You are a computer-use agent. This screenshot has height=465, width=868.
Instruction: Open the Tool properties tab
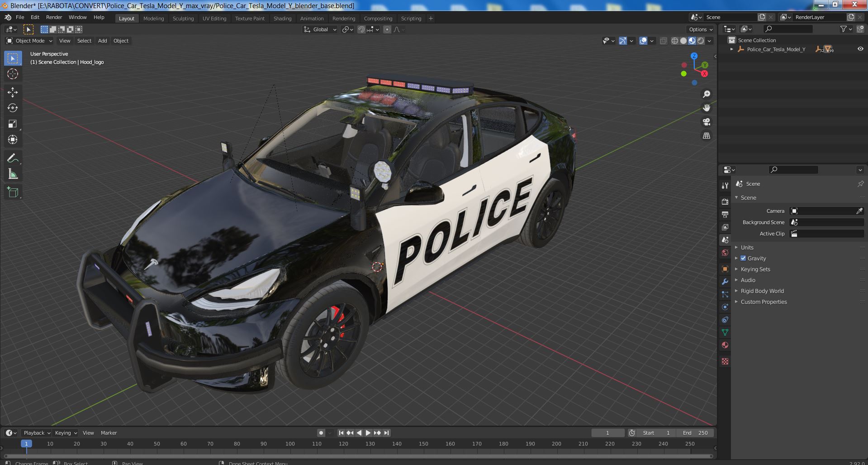[x=725, y=186]
